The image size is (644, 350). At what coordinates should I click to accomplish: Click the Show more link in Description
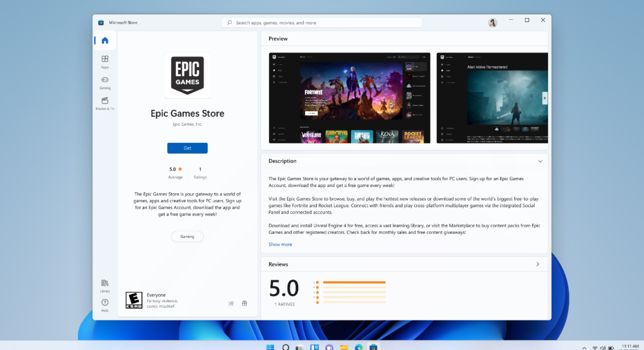280,244
